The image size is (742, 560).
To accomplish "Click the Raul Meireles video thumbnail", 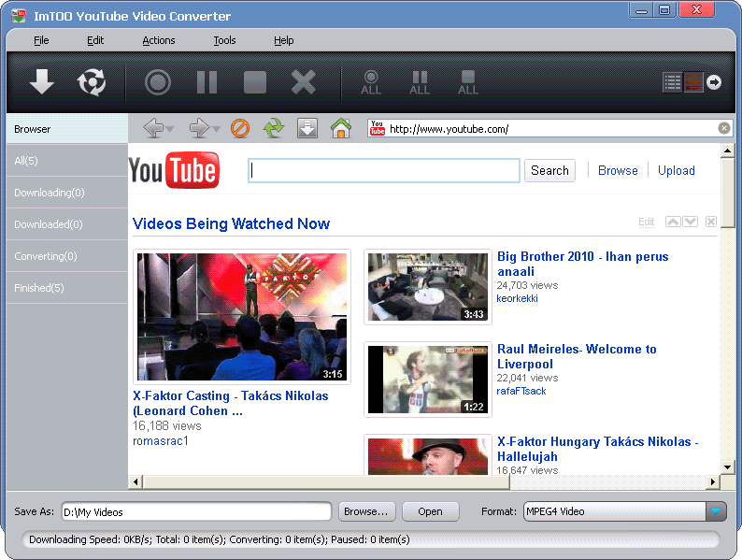I will tap(428, 380).
